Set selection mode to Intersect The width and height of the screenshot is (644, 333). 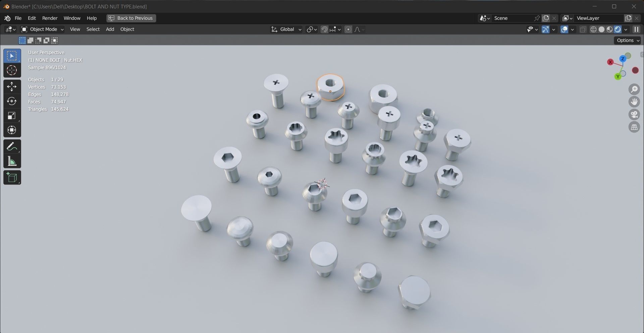[x=54, y=40]
